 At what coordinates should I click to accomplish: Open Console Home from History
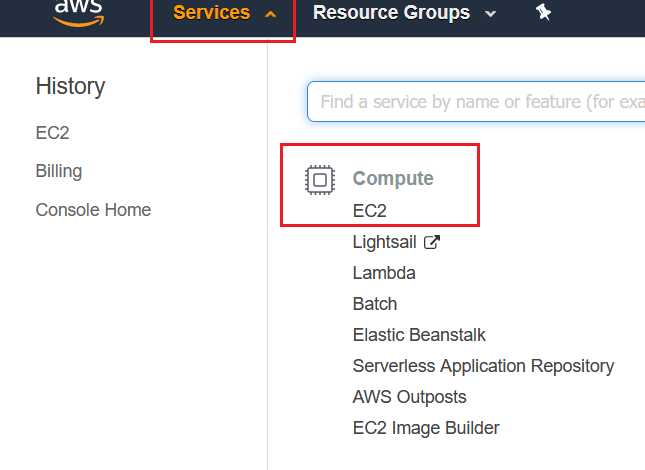[x=93, y=210]
